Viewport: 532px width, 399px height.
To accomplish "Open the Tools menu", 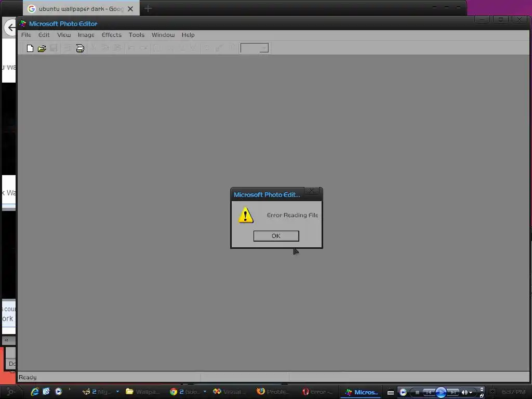I will 137,35.
